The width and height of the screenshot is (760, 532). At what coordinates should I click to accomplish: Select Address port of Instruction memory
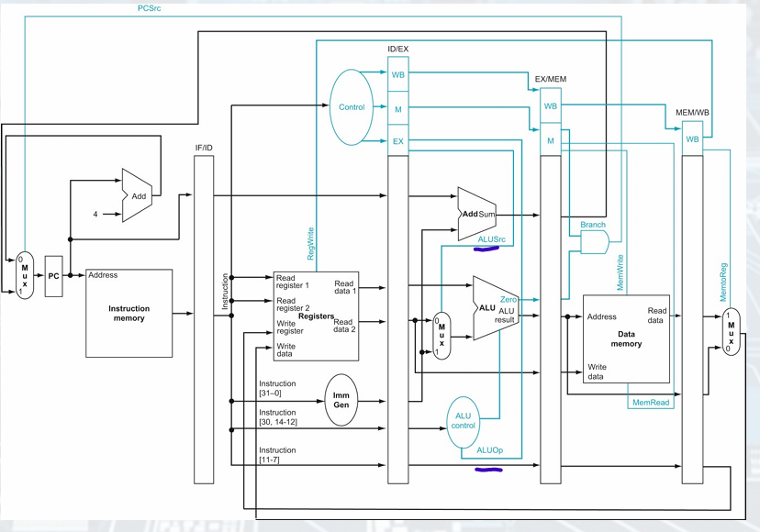[x=103, y=275]
